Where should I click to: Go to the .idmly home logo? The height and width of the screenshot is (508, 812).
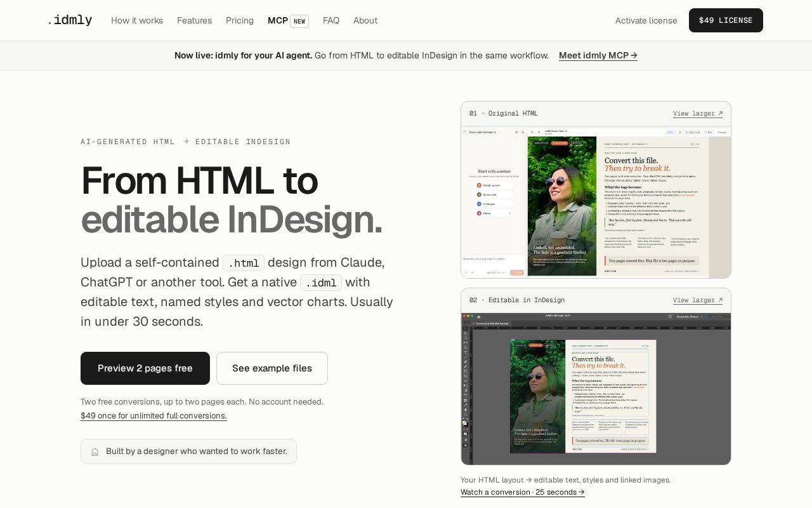(70, 20)
